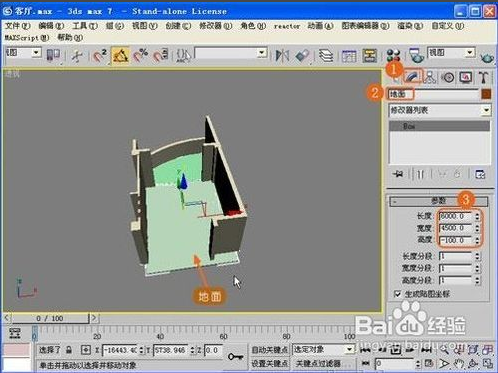Open the 文件 (File) menu
The width and height of the screenshot is (498, 373).
pos(17,26)
